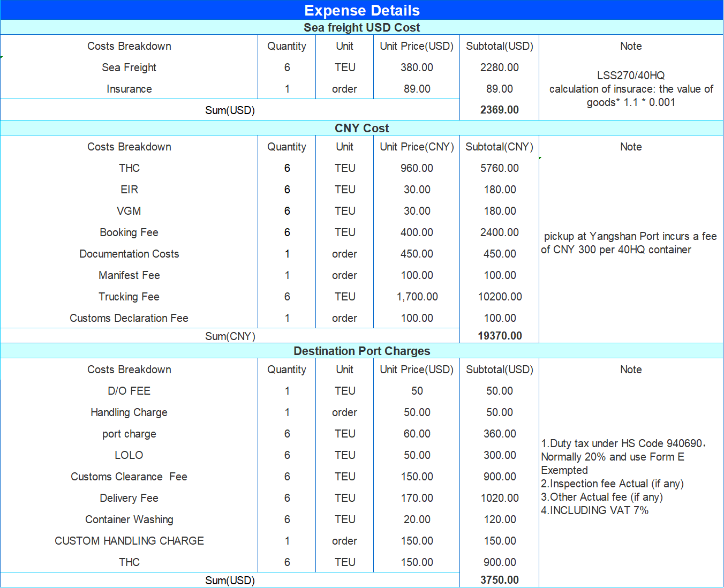Select the 'Subtotal(USD)' header in sea freight
Image resolution: width=724 pixels, height=588 pixels.
pyautogui.click(x=499, y=46)
